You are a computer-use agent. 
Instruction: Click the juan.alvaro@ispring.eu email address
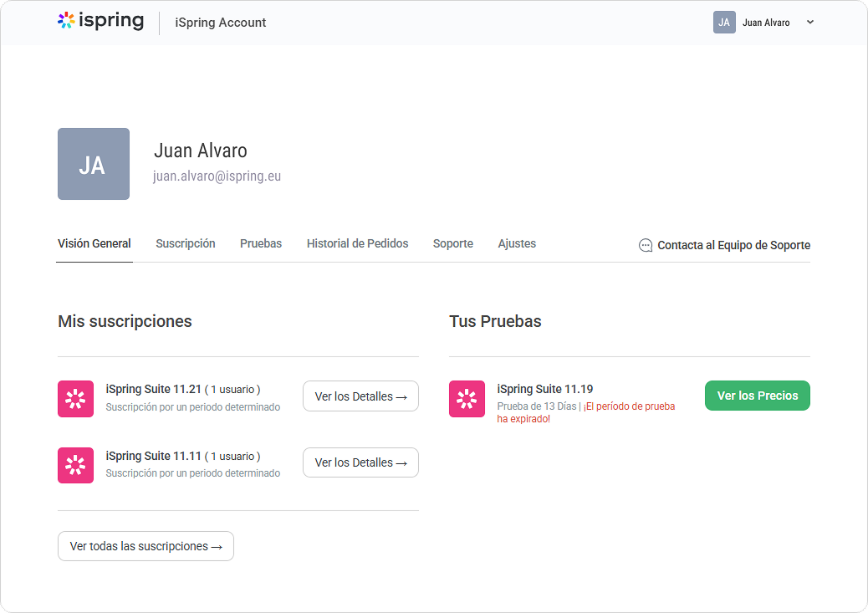click(217, 176)
